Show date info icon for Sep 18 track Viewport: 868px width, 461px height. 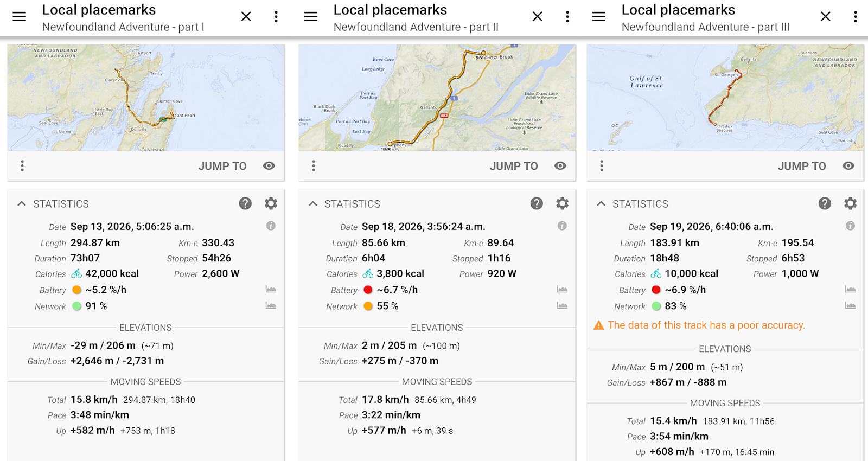tap(562, 226)
